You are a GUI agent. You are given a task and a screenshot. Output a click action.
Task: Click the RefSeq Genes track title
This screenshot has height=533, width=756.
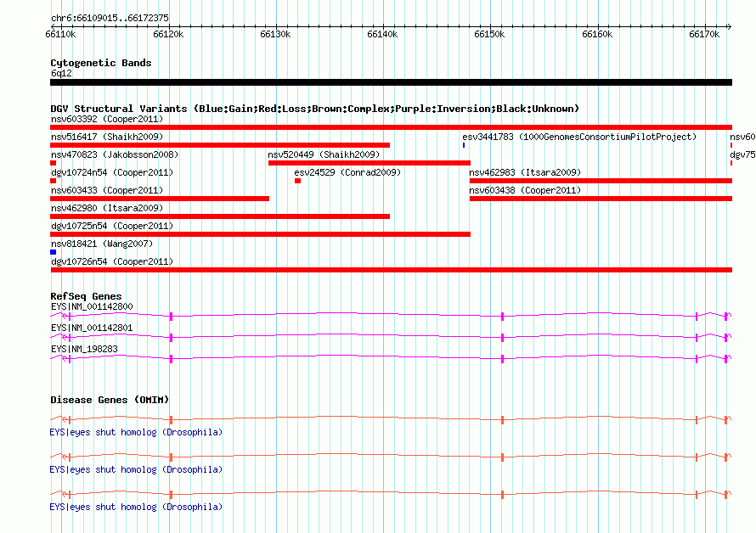tap(86, 296)
